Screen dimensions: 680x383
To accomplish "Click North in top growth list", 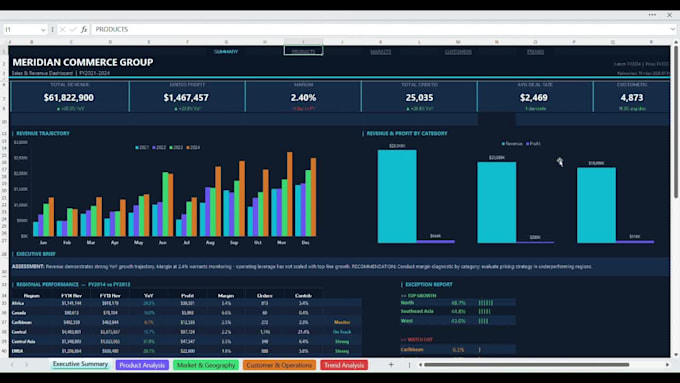I will click(x=407, y=302).
